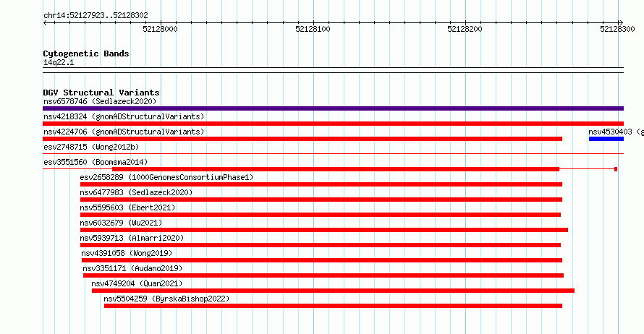Click the chr14:52127923..52128302 region label
The height and width of the screenshot is (334, 644).
(96, 16)
